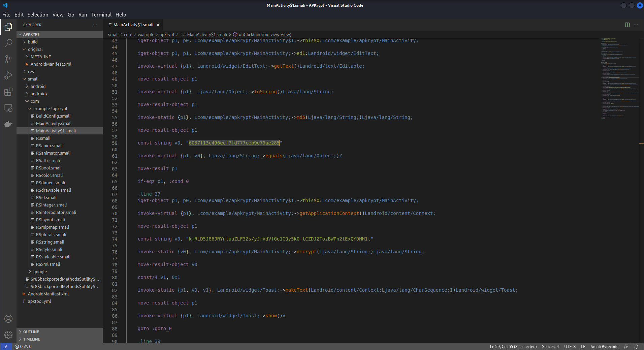Expand the android folder
644x350 pixels.
60,86
